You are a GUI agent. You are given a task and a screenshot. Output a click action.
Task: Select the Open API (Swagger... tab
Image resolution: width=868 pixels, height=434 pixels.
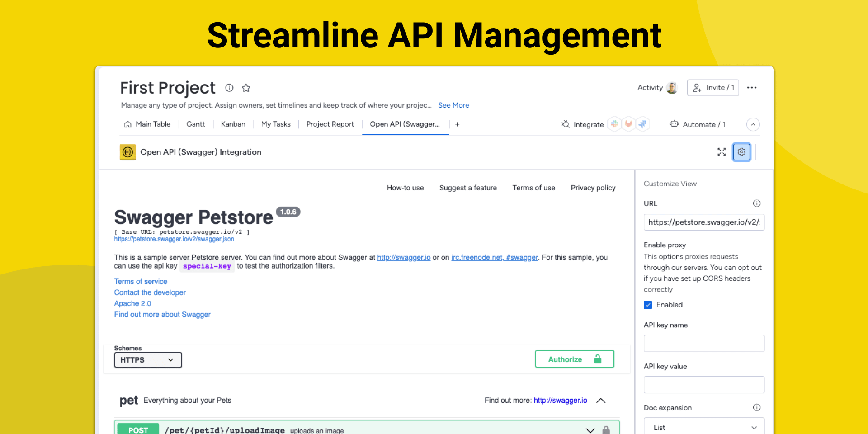(x=405, y=124)
